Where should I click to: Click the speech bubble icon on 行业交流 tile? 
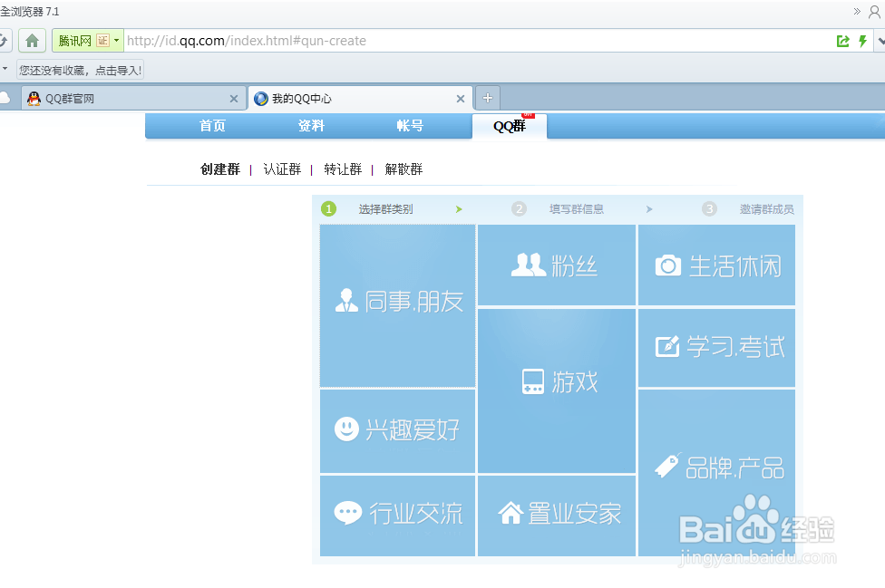(x=347, y=513)
